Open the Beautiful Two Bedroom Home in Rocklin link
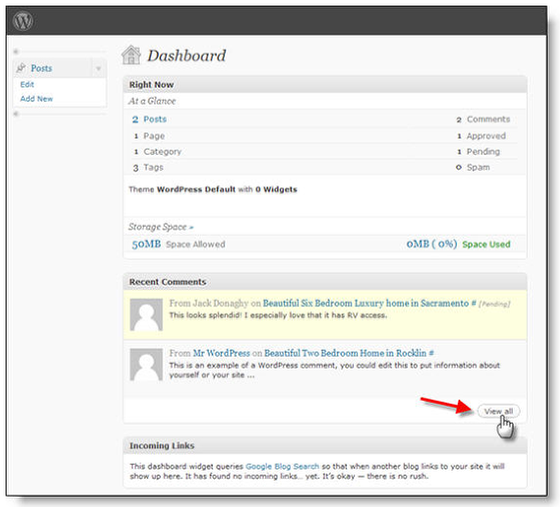 tap(345, 353)
